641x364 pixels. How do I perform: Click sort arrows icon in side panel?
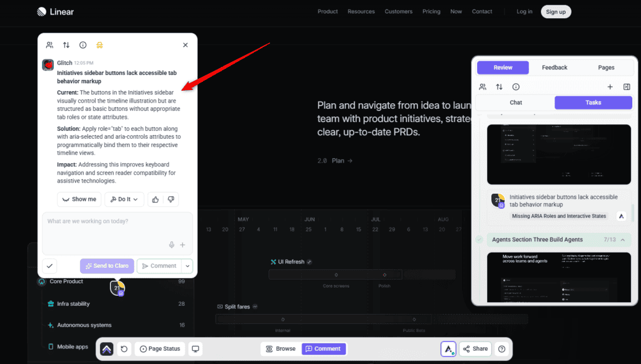[x=499, y=87]
